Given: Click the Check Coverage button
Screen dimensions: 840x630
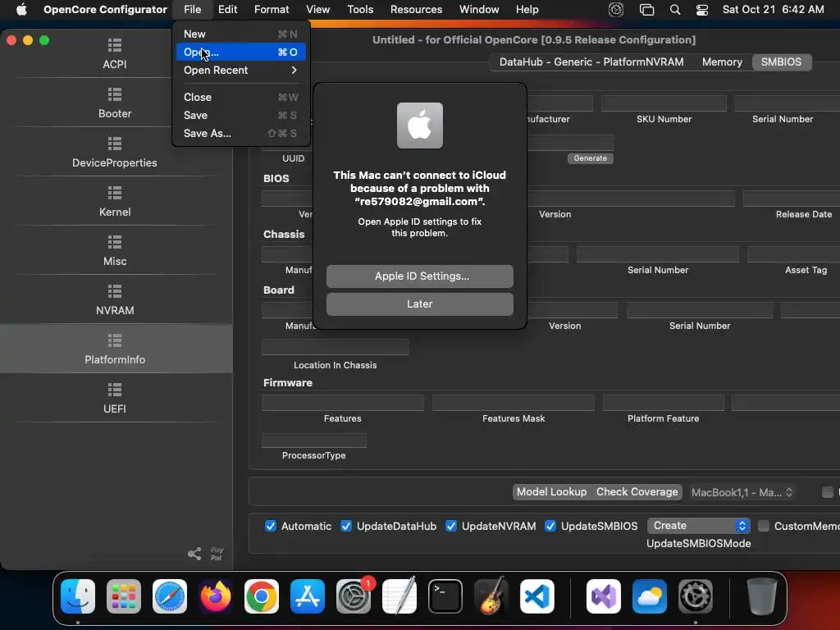Looking at the screenshot, I should click(x=637, y=492).
